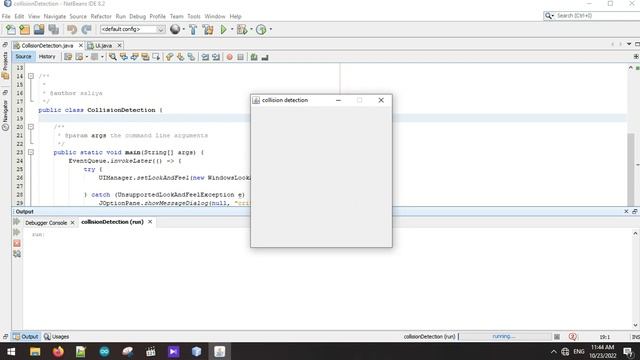640x360 pixels.
Task: Click the Find Next Occurrence icon
Action: [x=134, y=57]
